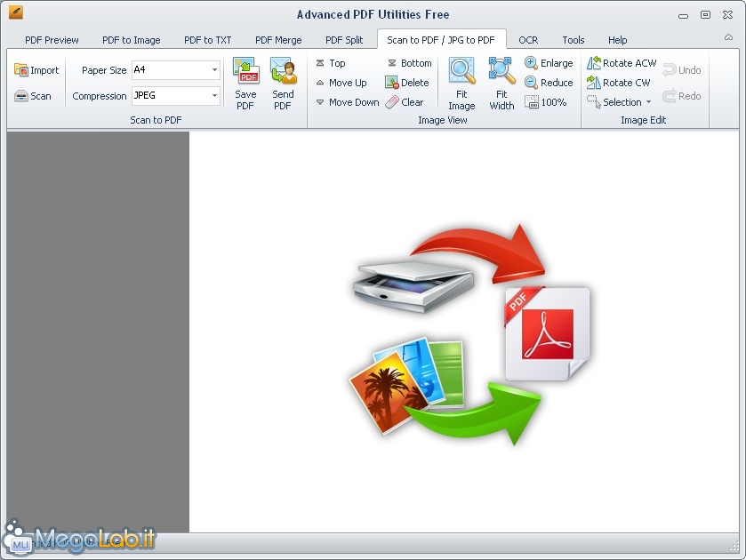The width and height of the screenshot is (746, 560).
Task: Switch to the PDF Preview tab
Action: pyautogui.click(x=52, y=40)
